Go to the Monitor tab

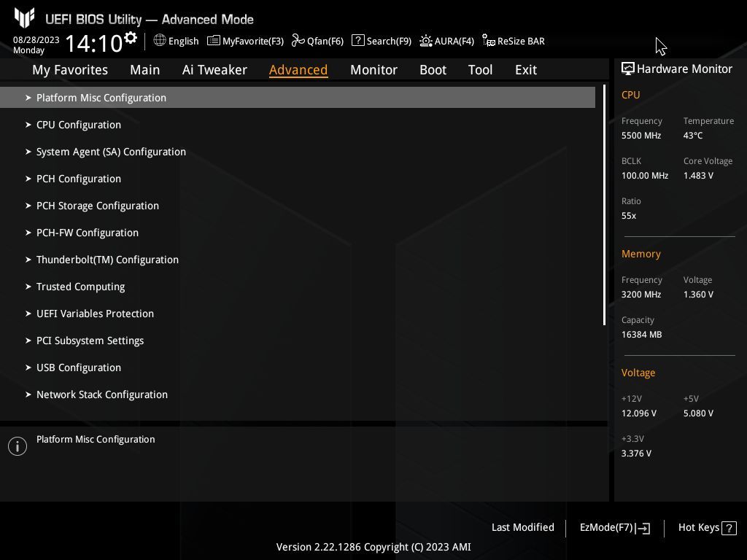click(x=373, y=70)
